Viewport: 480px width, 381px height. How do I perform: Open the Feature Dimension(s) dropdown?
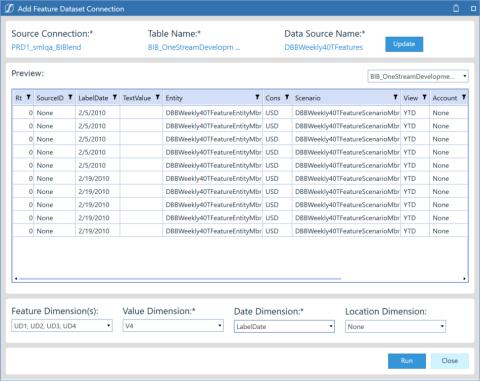pyautogui.click(x=62, y=326)
